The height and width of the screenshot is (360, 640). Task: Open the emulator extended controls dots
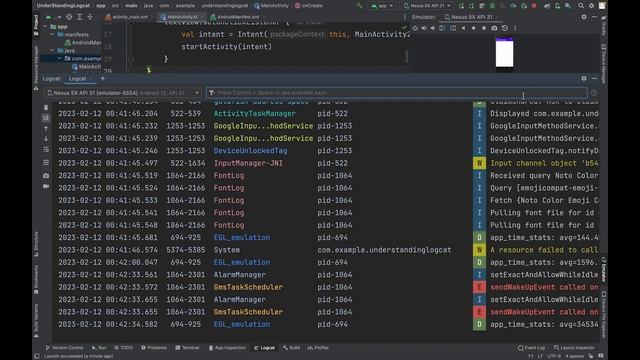pyautogui.click(x=515, y=28)
